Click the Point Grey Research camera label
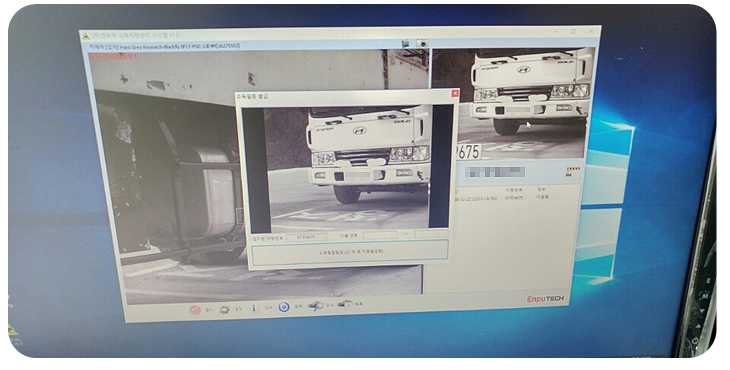The height and width of the screenshot is (370, 730). tap(165, 46)
